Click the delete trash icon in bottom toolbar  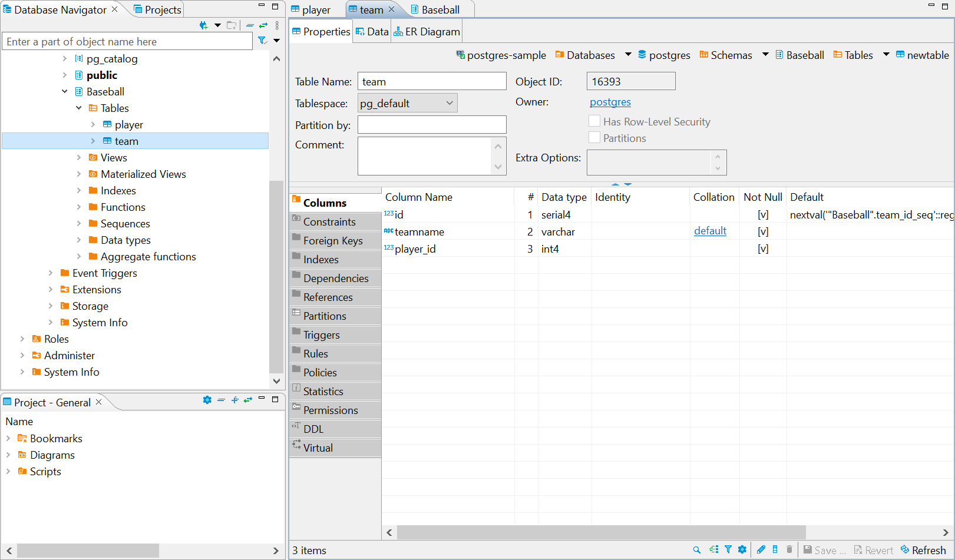point(789,549)
